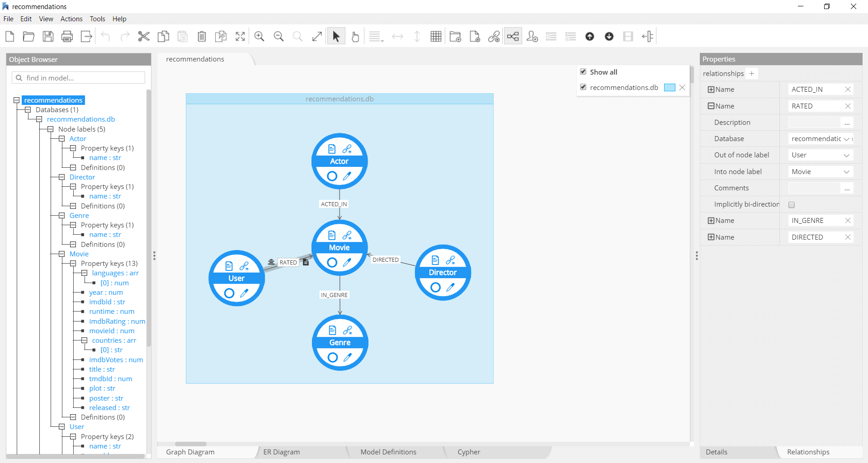Click the diagonal resize arrow toolbar icon
Screen dimensions: 868x463
click(x=317, y=37)
